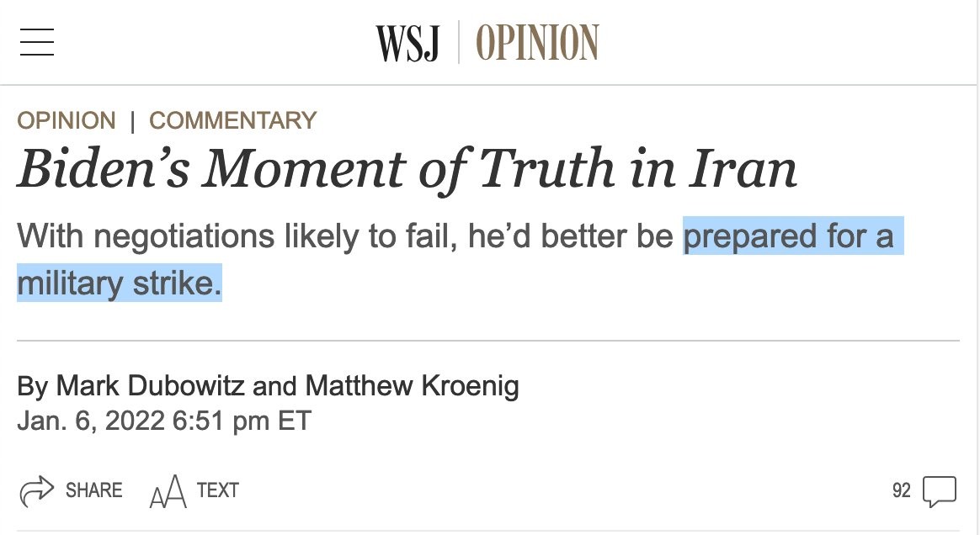Open author Matthew Kroenig's page

(x=412, y=386)
